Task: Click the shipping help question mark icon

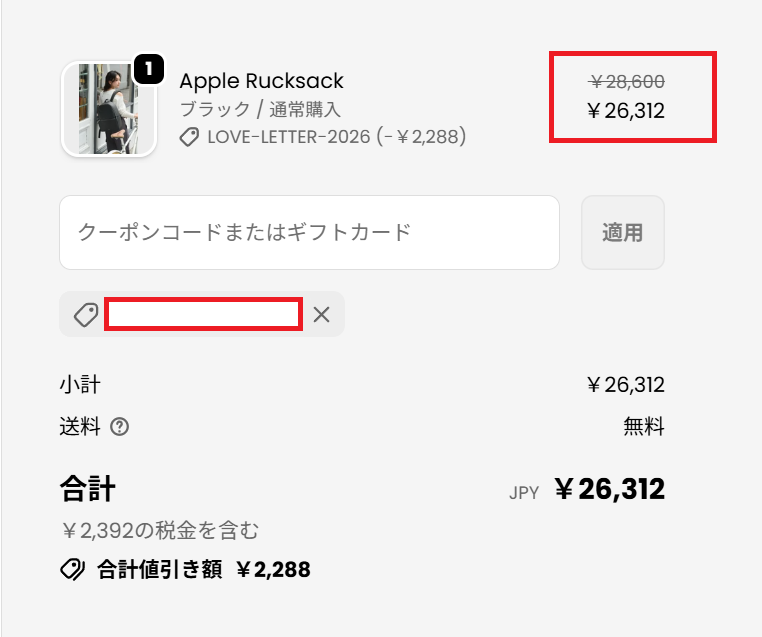Action: [120, 427]
